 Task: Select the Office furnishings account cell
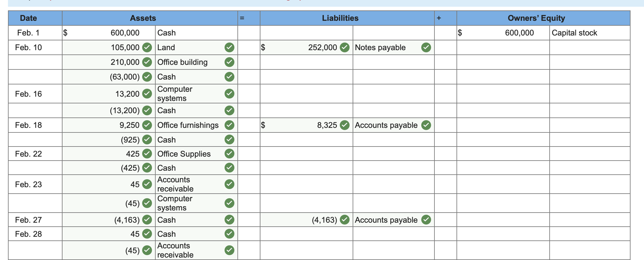196,125
